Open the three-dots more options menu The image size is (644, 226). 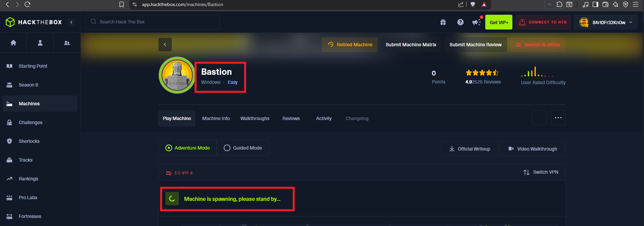[x=558, y=118]
